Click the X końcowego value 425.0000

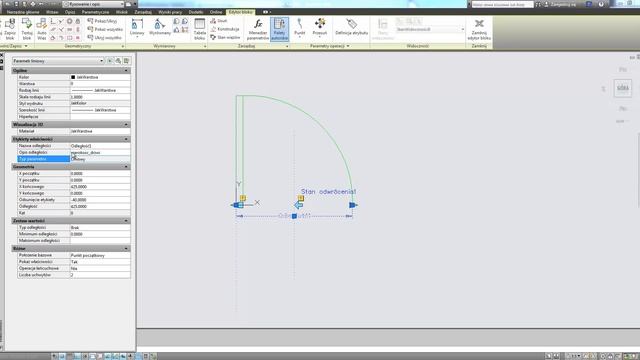tap(100, 187)
